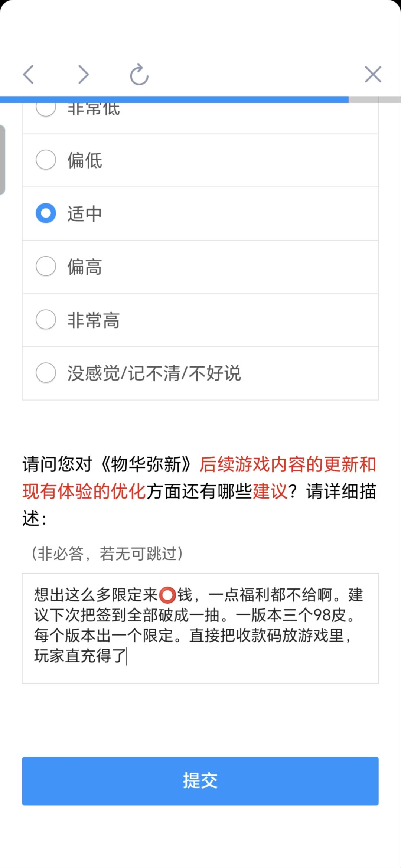Place cursor after 玩家直充得了 text
This screenshot has height=868, width=401.
127,656
